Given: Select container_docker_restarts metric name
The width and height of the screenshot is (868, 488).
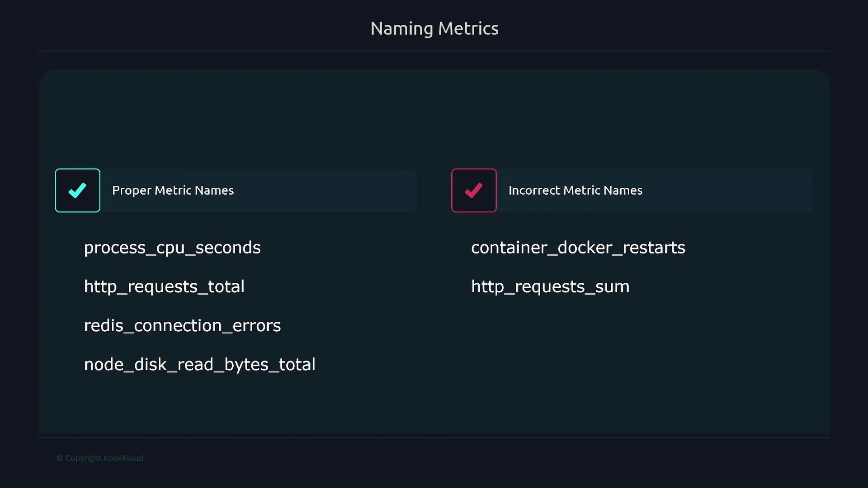Looking at the screenshot, I should pyautogui.click(x=578, y=248).
